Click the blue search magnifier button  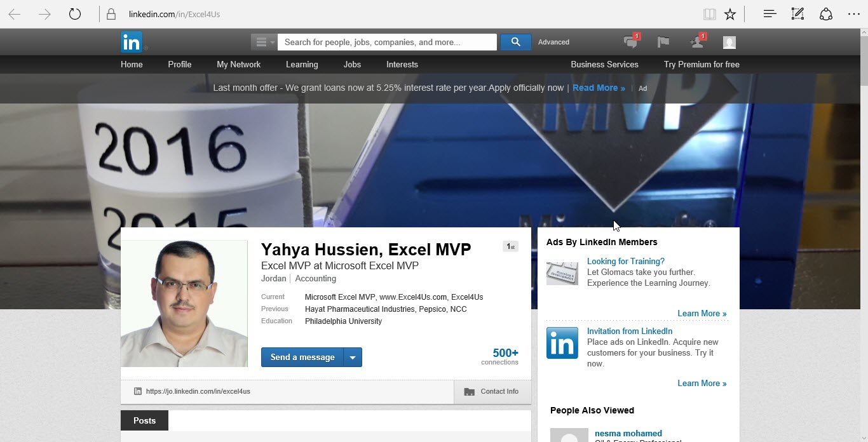click(x=515, y=42)
